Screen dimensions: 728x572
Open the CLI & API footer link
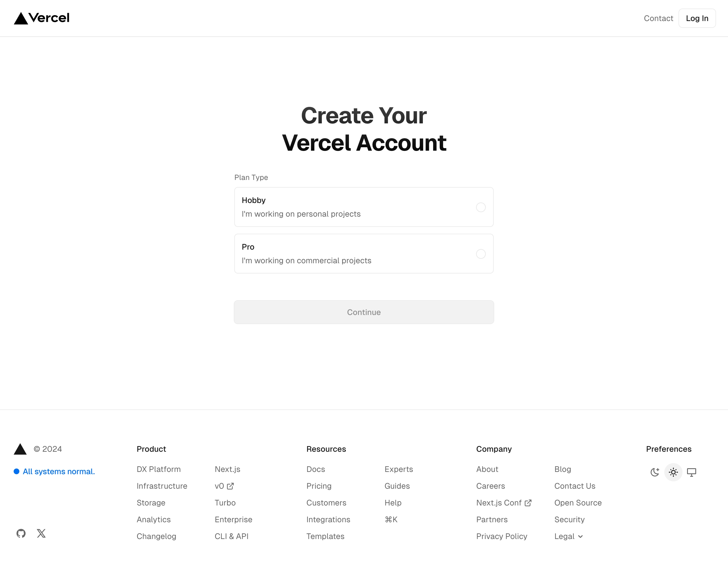(231, 536)
